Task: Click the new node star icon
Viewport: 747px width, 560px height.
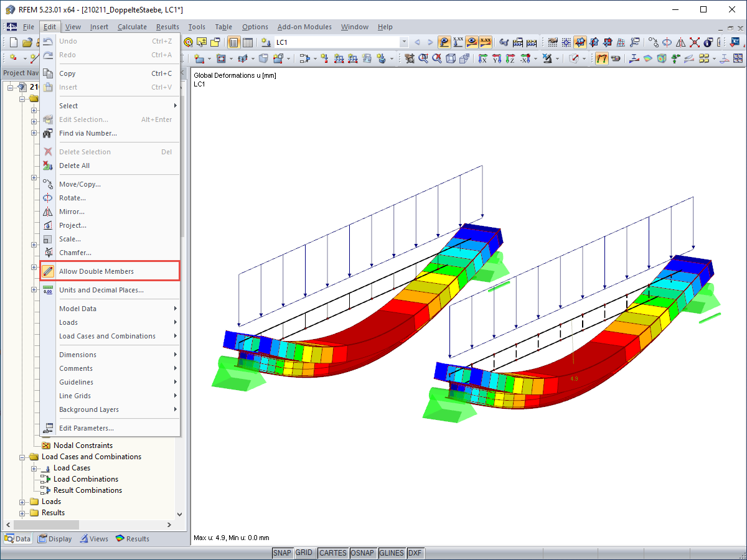Action: tap(13, 58)
